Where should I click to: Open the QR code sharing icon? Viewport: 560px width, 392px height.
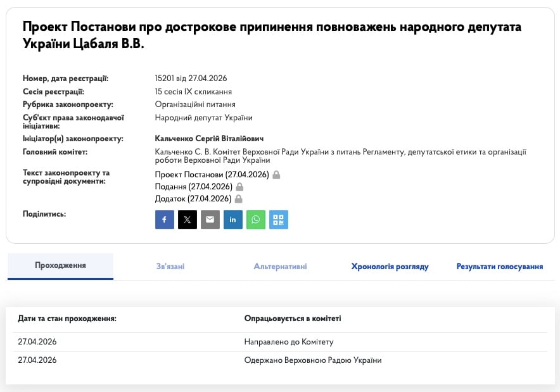pos(278,219)
